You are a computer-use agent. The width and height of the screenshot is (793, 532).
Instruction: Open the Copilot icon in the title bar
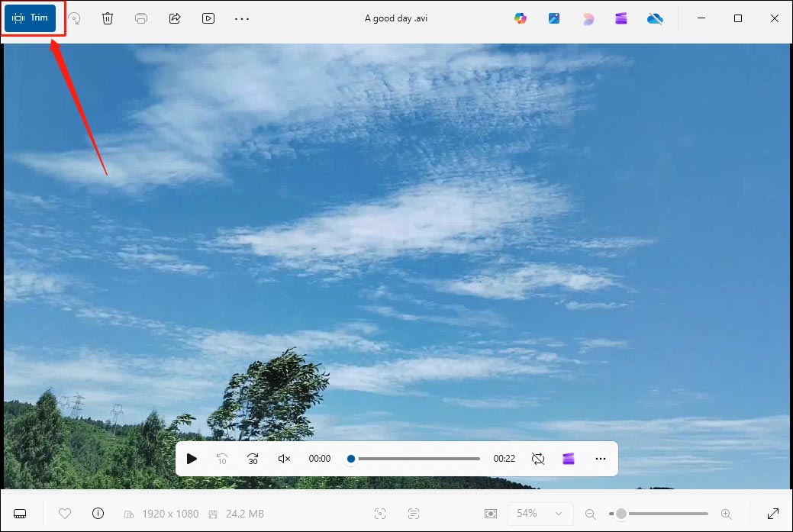(521, 18)
